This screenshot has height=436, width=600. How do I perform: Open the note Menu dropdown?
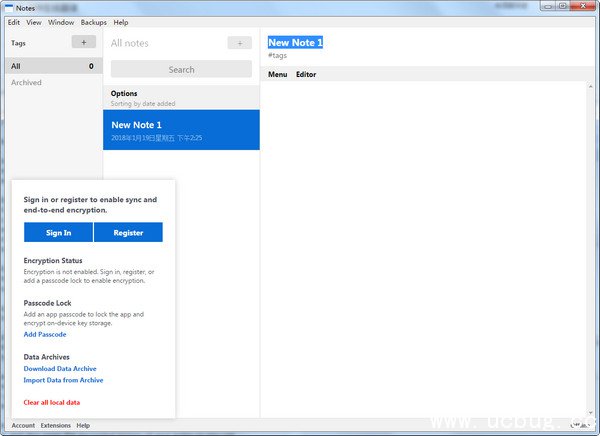coord(277,75)
